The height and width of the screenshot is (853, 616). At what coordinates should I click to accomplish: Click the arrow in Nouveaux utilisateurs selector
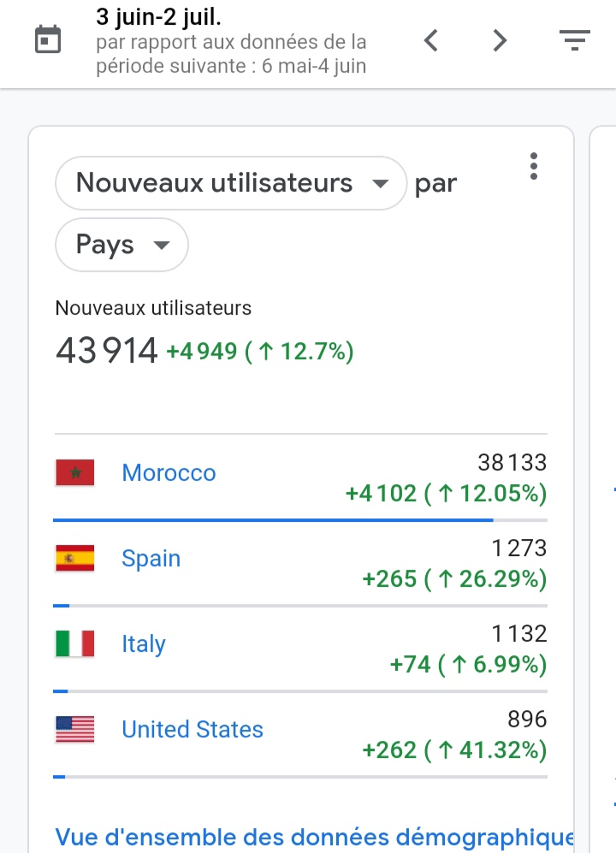click(x=381, y=184)
